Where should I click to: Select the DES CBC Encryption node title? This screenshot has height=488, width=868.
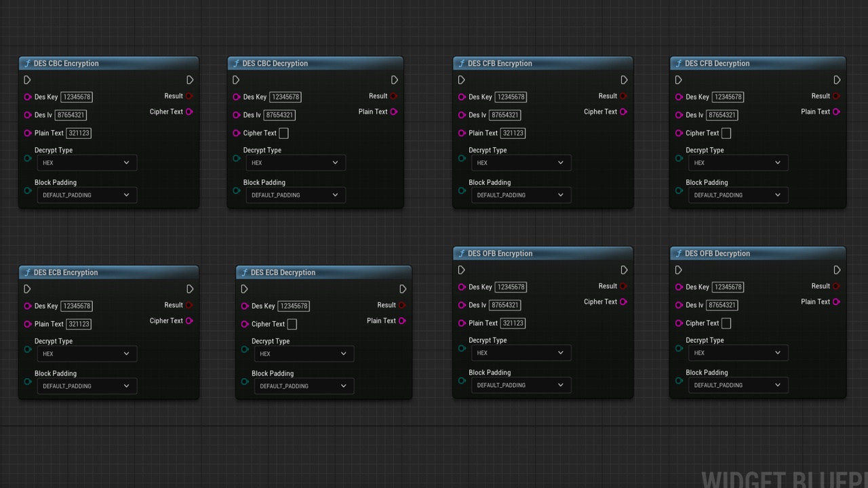pos(66,64)
